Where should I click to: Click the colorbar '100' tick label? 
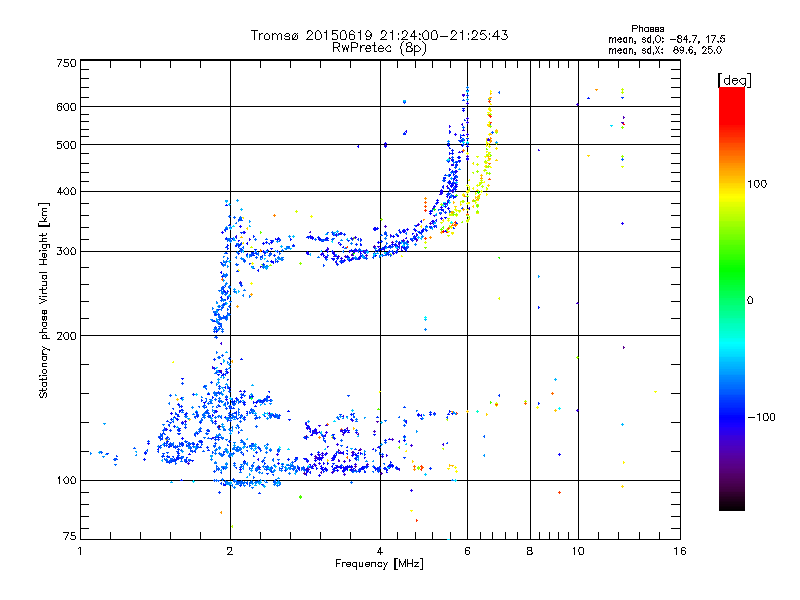pyautogui.click(x=757, y=184)
